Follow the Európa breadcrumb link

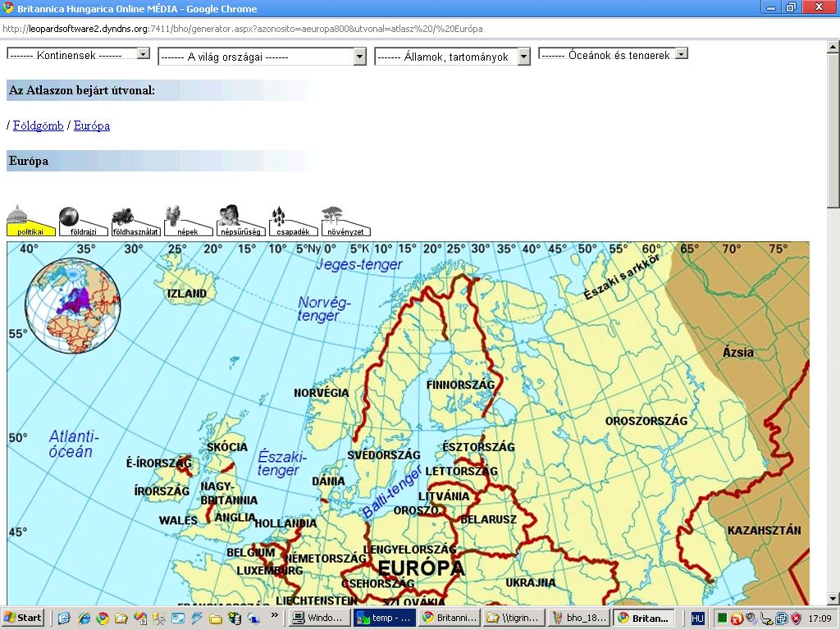[92, 126]
